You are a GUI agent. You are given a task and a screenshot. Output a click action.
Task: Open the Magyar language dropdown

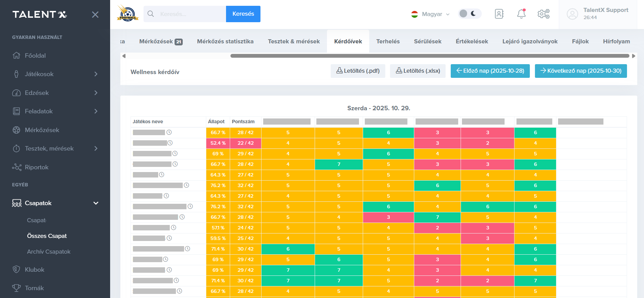[x=431, y=14]
